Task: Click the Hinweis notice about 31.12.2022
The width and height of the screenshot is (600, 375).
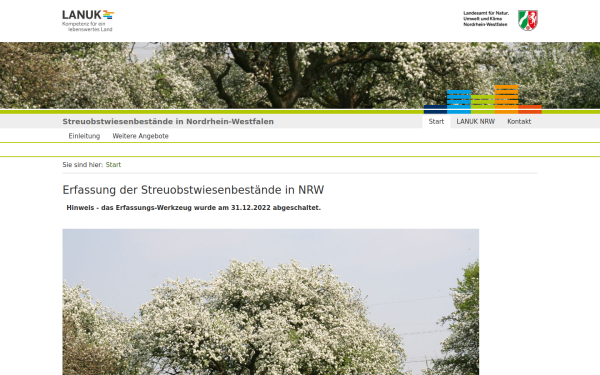Action: [194, 208]
